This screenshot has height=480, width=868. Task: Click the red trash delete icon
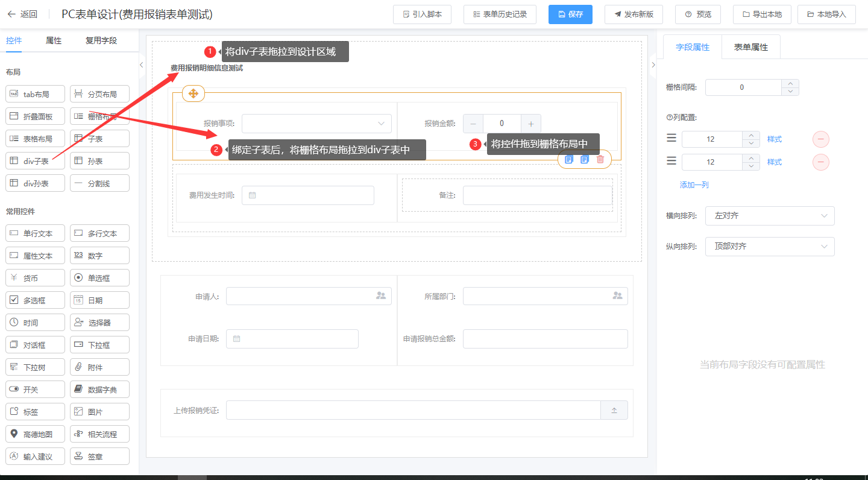point(600,159)
